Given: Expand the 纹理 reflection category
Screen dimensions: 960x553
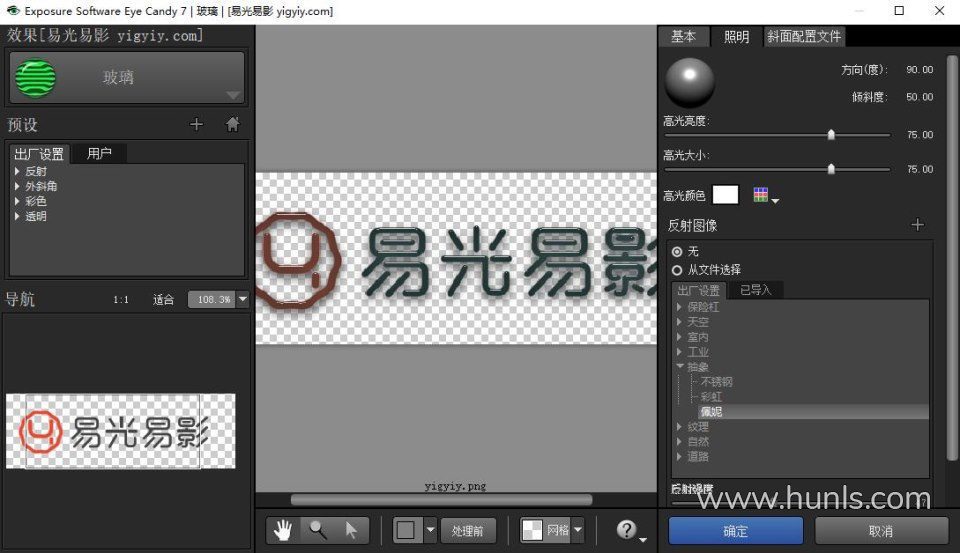Looking at the screenshot, I should tap(680, 426).
